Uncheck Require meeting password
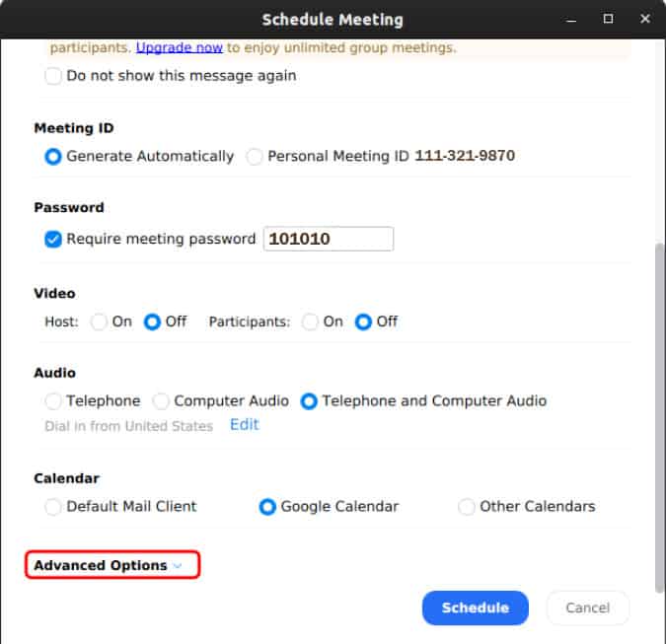 pos(53,239)
